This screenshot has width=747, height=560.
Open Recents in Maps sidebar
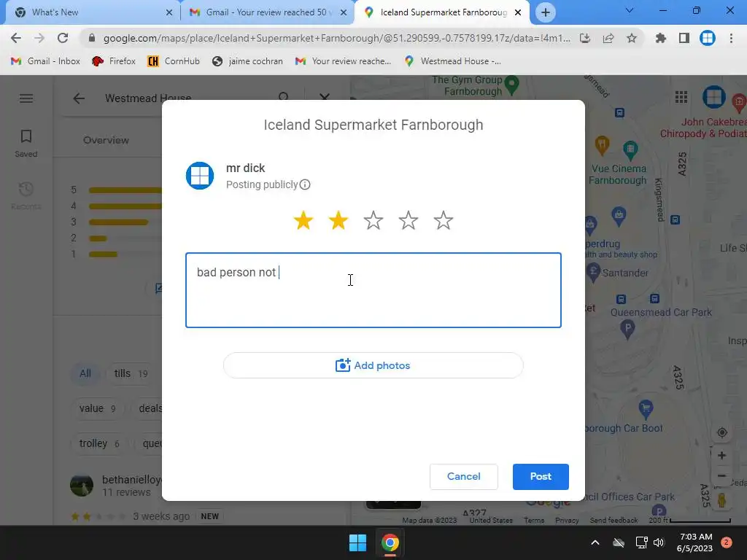(26, 195)
